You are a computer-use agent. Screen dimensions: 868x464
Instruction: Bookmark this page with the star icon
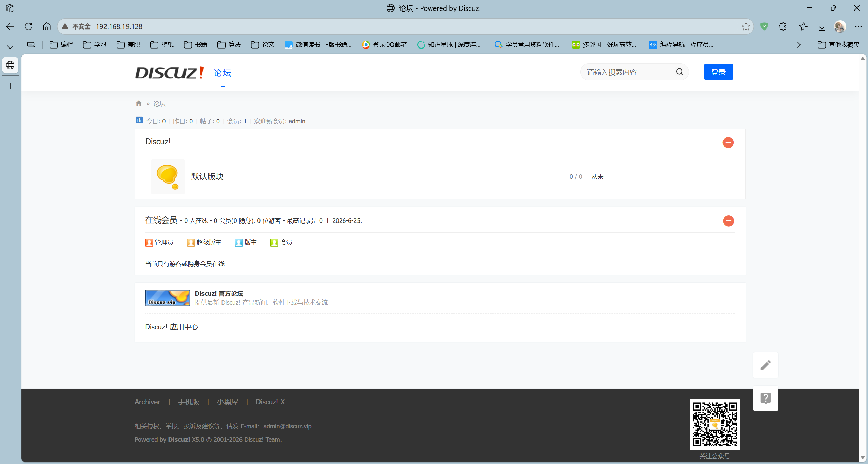pyautogui.click(x=746, y=26)
